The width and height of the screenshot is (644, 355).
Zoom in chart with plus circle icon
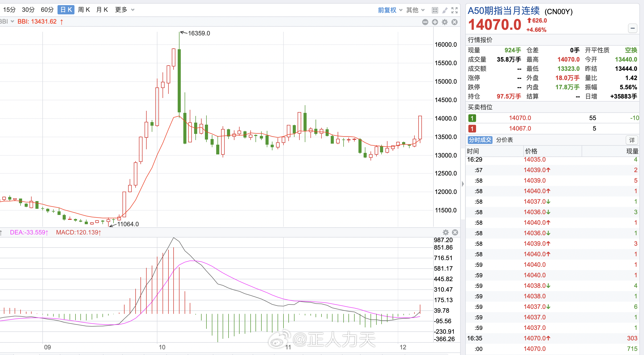click(435, 22)
